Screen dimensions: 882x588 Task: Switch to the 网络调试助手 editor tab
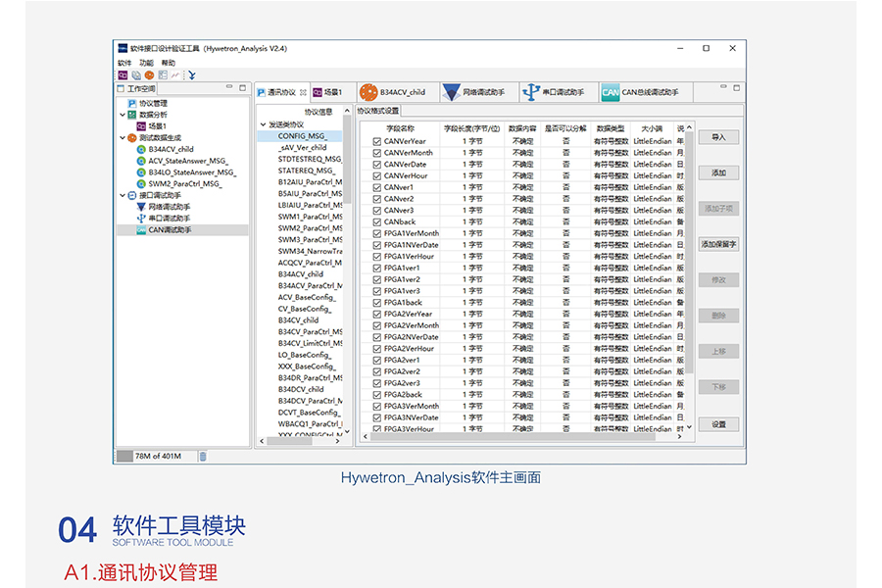478,92
